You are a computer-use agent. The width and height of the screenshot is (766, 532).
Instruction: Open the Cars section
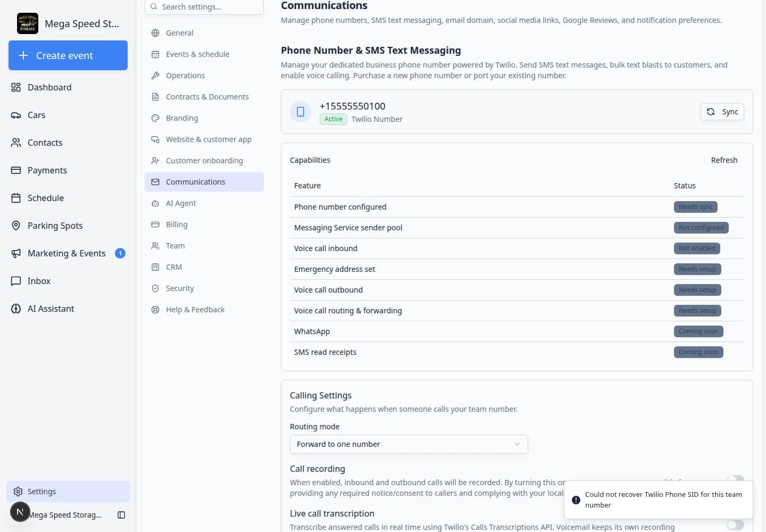pyautogui.click(x=68, y=115)
